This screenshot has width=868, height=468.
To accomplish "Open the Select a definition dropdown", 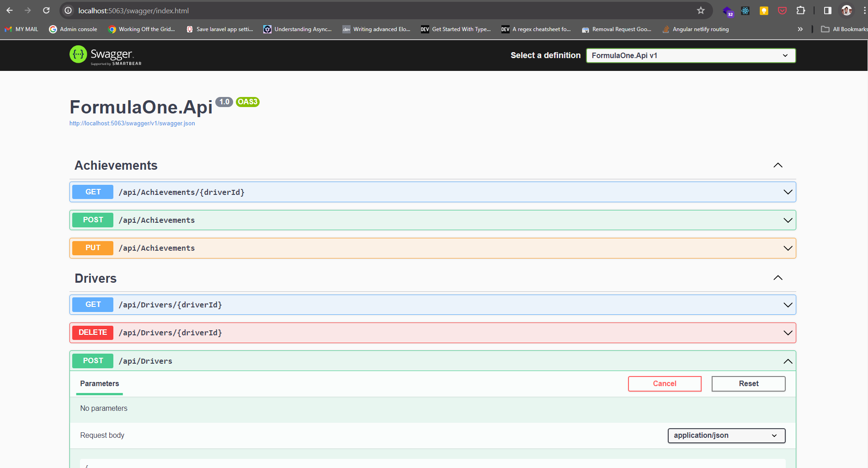I will click(x=690, y=55).
